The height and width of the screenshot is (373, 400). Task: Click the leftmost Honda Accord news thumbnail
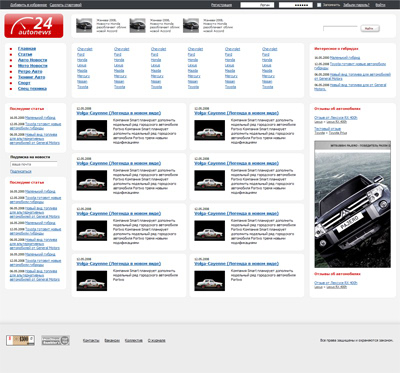tap(84, 26)
